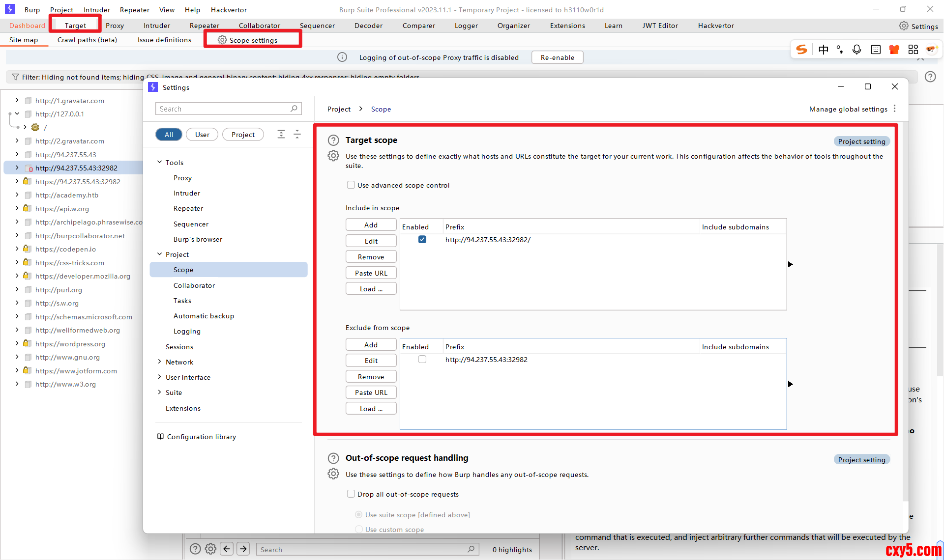
Task: Open Configuration library book icon
Action: coord(160,436)
